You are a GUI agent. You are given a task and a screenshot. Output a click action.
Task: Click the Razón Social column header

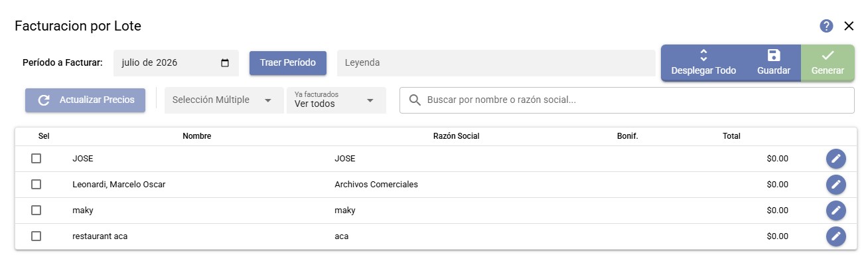[x=456, y=136]
